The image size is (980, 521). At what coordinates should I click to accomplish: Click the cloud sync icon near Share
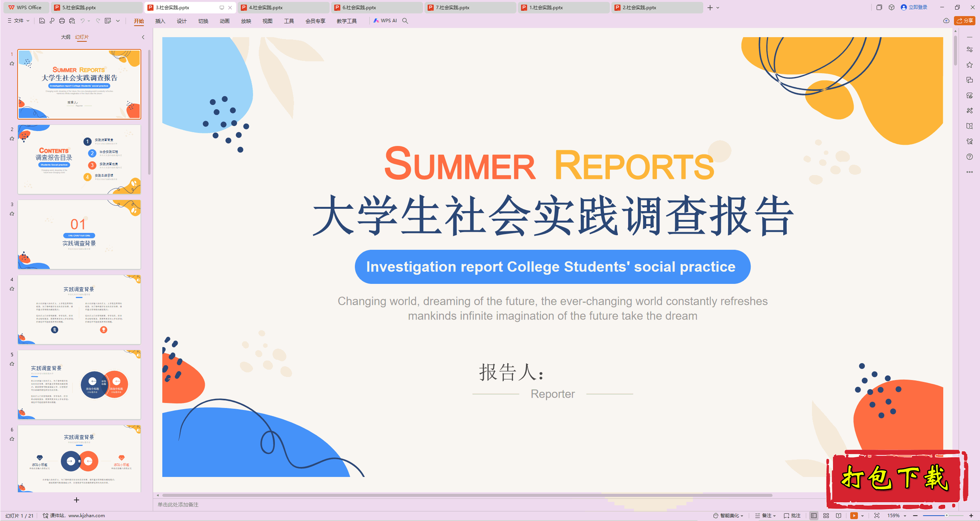pyautogui.click(x=946, y=21)
